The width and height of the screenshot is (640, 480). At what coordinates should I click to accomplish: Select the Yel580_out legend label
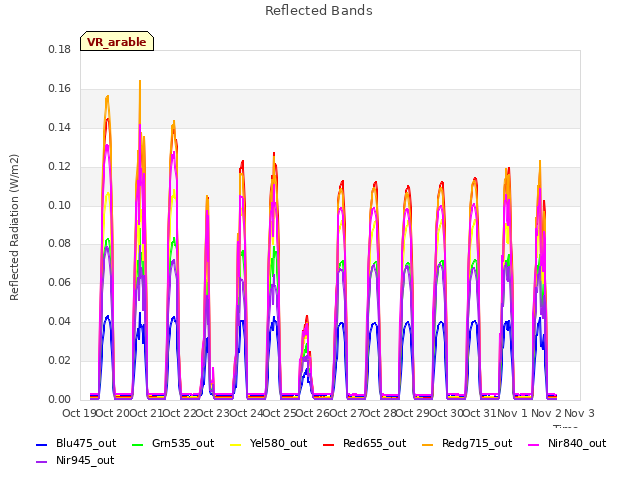(x=278, y=443)
